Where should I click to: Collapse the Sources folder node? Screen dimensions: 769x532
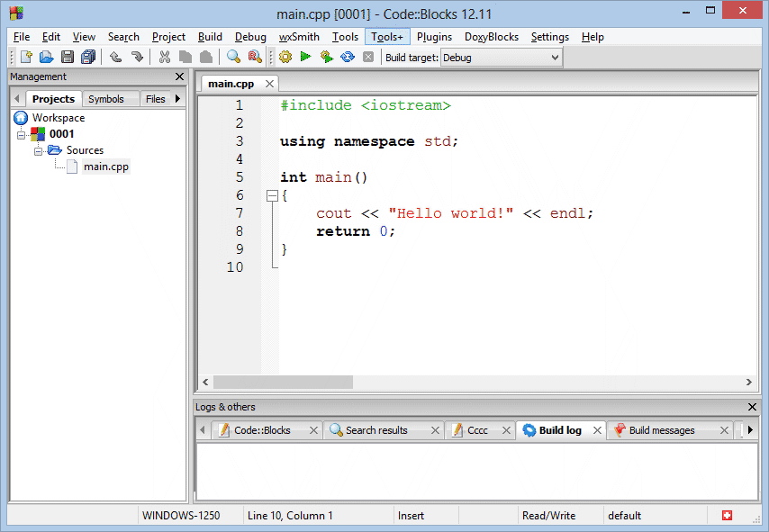click(x=39, y=150)
